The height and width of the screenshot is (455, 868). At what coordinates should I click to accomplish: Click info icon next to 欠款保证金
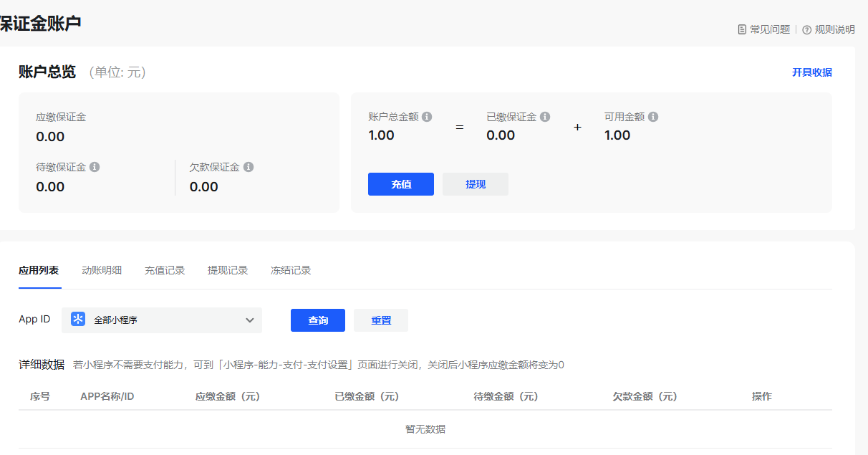pyautogui.click(x=249, y=167)
